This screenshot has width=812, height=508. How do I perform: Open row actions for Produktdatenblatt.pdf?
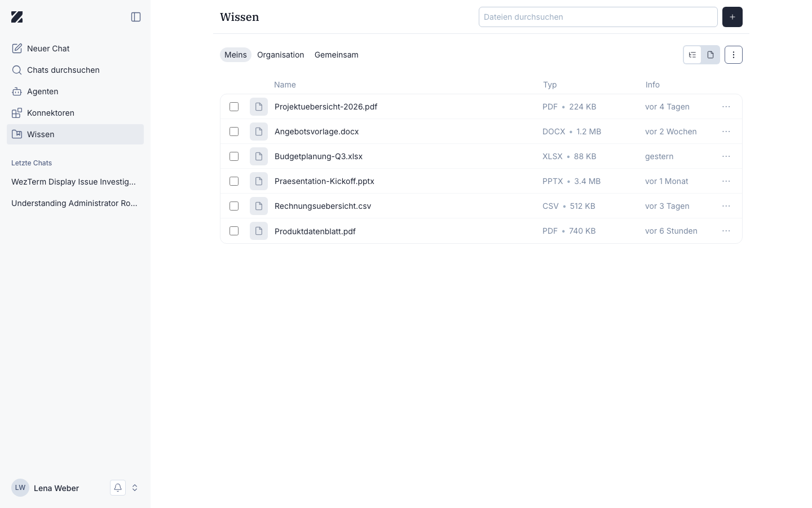[726, 231]
